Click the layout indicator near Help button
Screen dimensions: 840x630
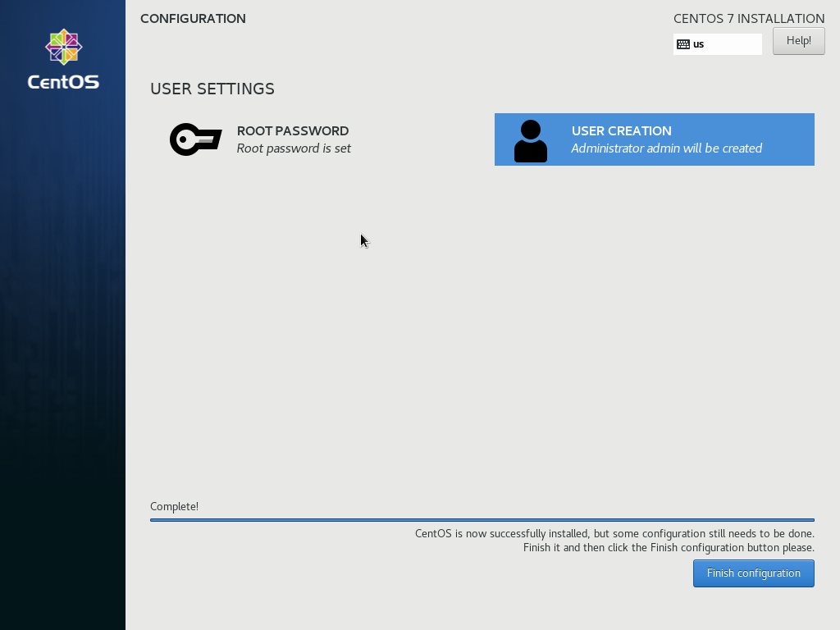point(717,43)
